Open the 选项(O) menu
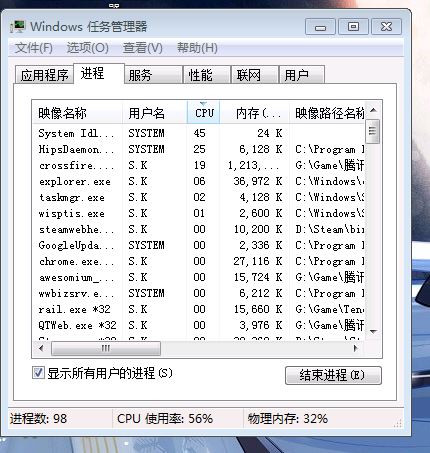430x453 pixels. (x=88, y=48)
